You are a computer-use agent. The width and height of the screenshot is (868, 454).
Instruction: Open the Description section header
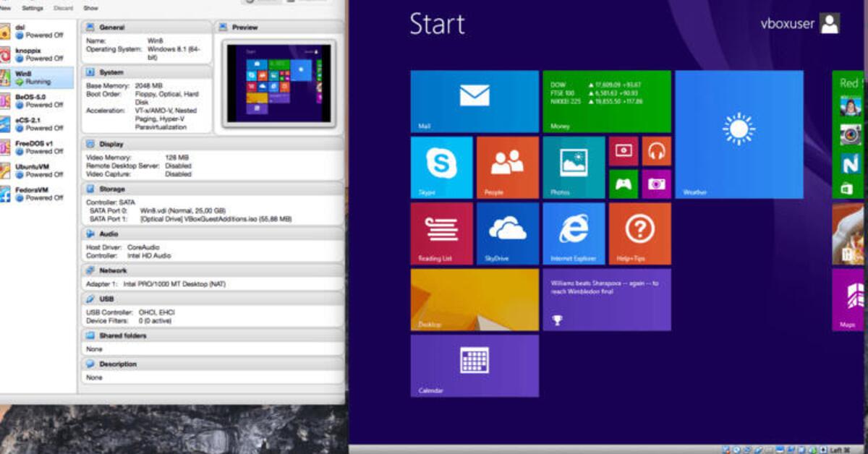pos(212,364)
